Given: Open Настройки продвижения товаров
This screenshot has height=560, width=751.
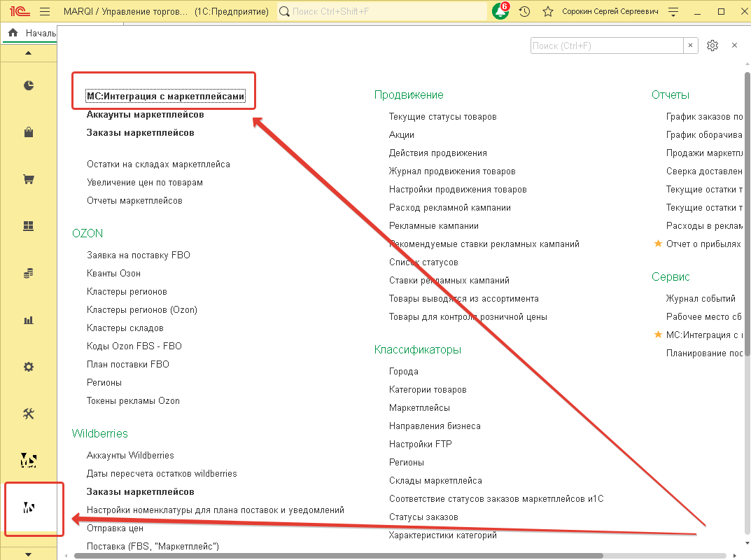Looking at the screenshot, I should click(x=458, y=189).
